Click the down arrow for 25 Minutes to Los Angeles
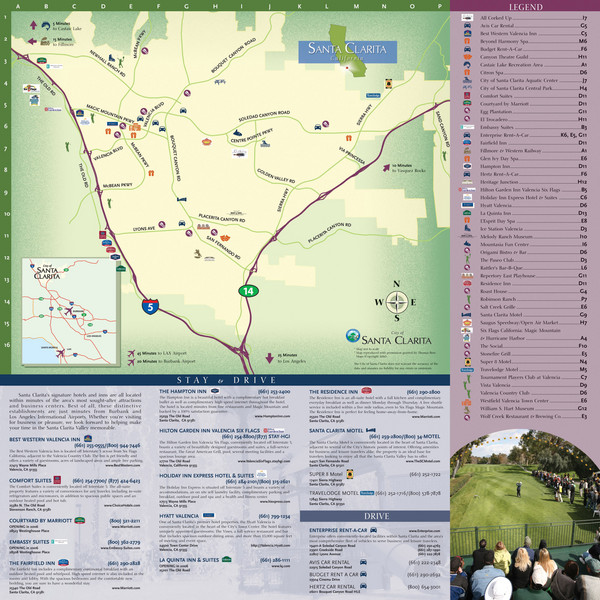 [x=269, y=358]
